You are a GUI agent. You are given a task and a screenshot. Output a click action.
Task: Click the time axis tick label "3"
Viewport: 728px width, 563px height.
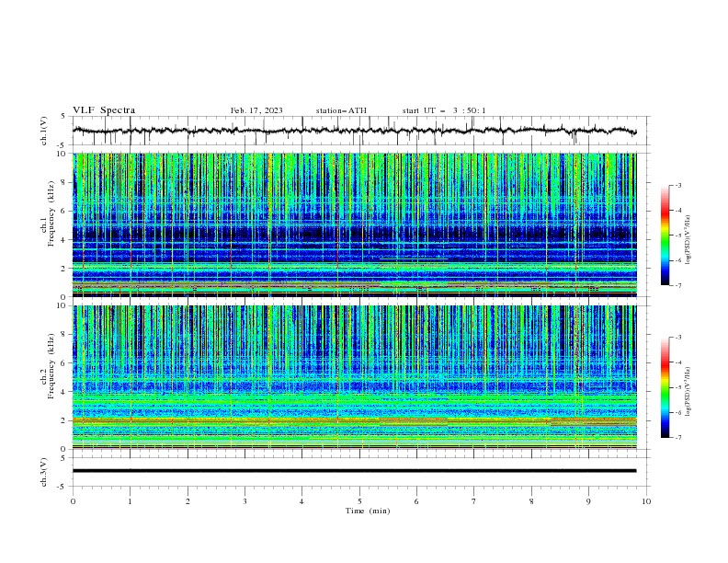point(245,501)
